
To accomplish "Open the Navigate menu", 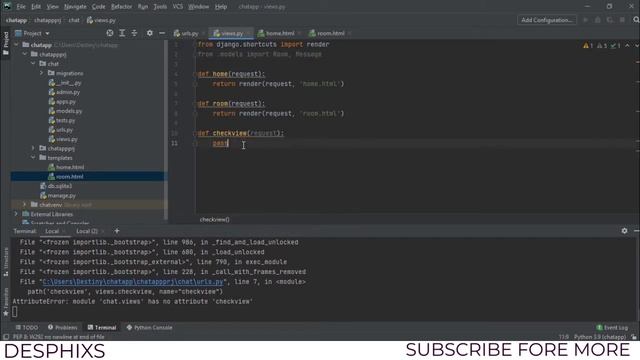I will [x=75, y=7].
